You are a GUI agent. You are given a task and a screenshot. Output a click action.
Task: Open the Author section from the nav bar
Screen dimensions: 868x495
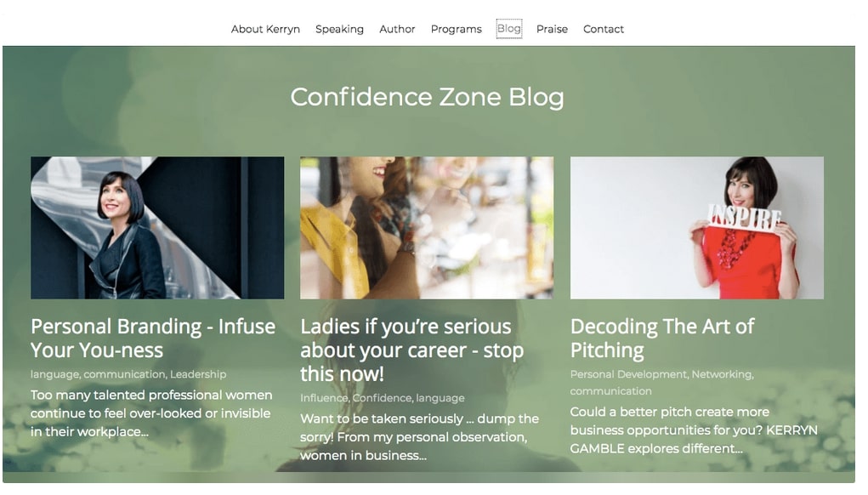[397, 28]
